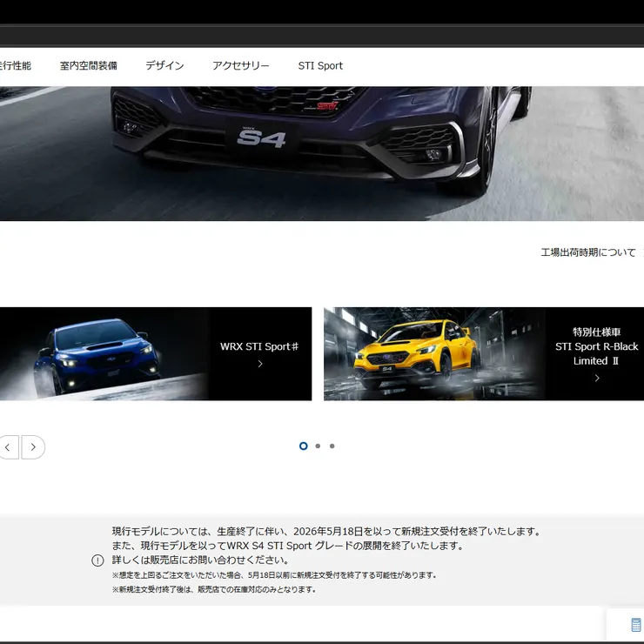
Task: Advance to next carousel slide
Action: pos(33,446)
